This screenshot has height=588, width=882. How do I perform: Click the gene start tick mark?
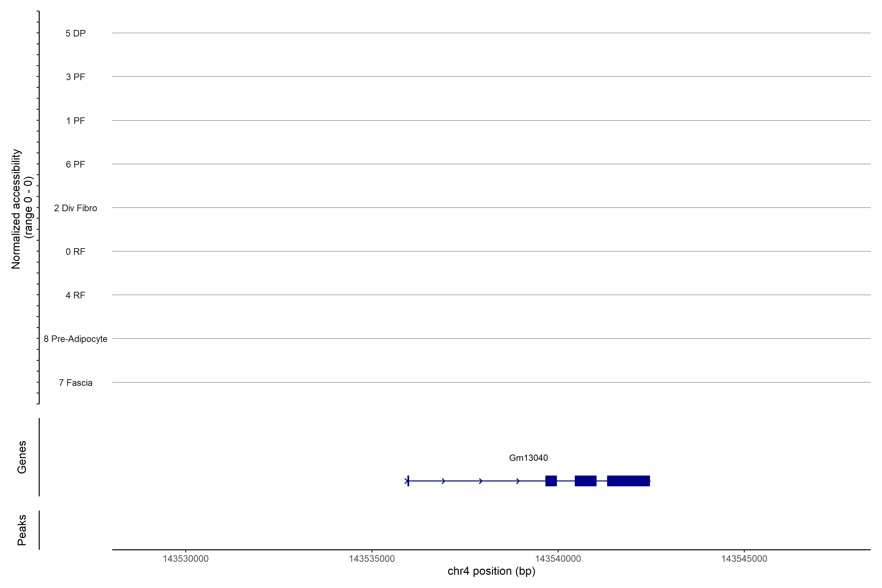(x=408, y=481)
